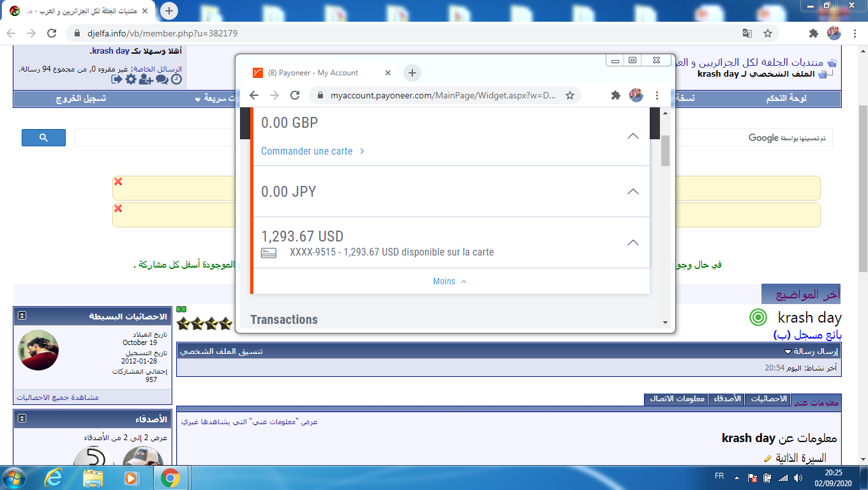868x490 pixels.
Task: Open extensions puzzle icon in Payoneer window
Action: 615,95
